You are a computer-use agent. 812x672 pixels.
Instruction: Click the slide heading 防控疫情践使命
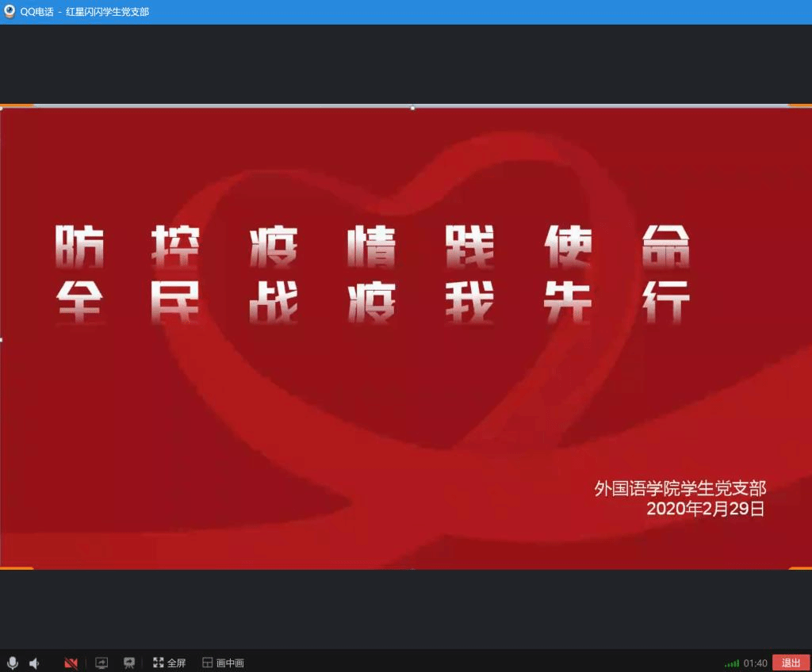coord(373,246)
